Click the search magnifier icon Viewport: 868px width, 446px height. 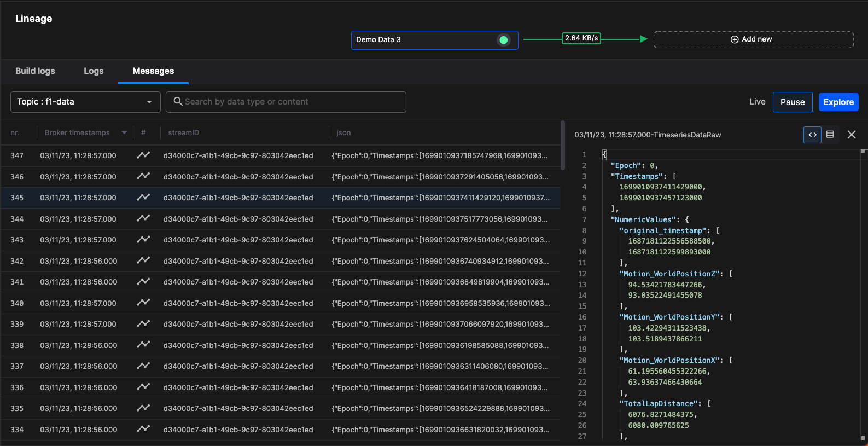click(x=178, y=101)
